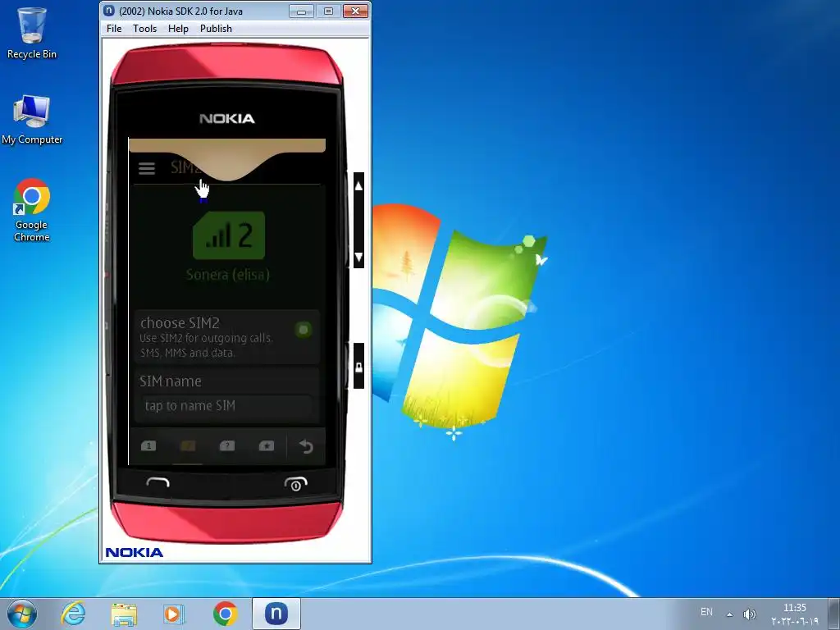Minimize the Nokia SDK window
The image size is (840, 630).
302,11
